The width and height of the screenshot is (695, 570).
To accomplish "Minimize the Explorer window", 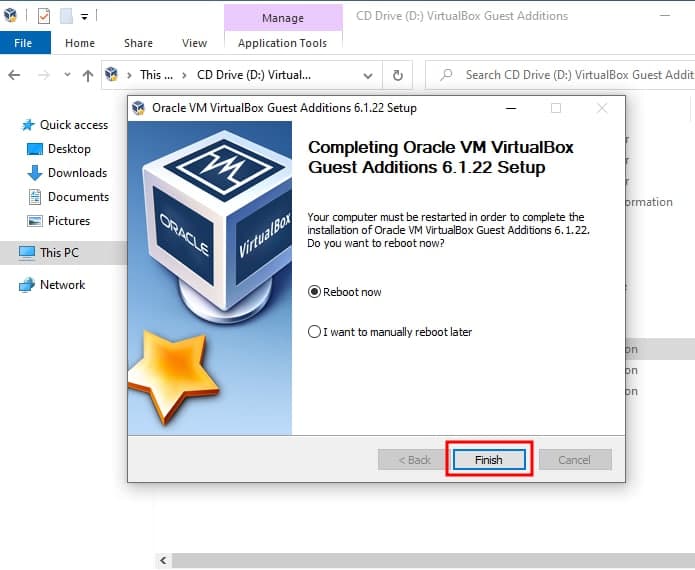I will coord(665,16).
